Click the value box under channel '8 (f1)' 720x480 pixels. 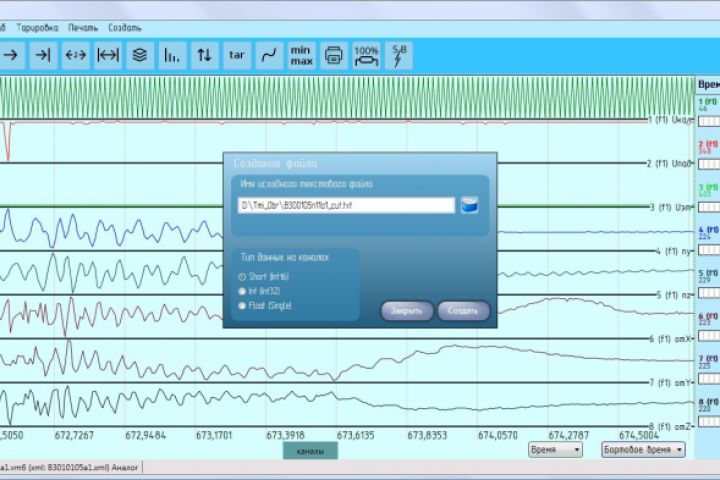pos(709,422)
